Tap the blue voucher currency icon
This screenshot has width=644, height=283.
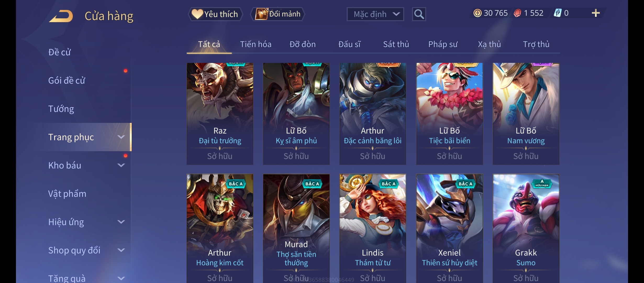pyautogui.click(x=558, y=13)
